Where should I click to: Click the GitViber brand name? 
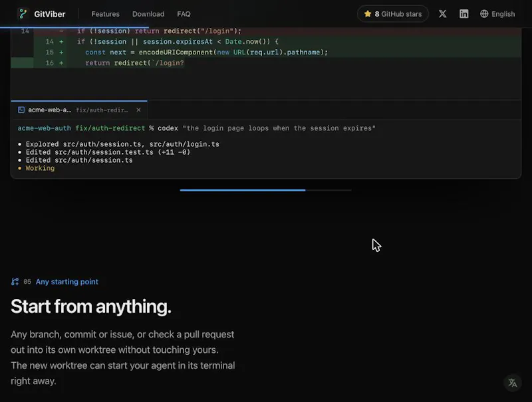tap(49, 14)
